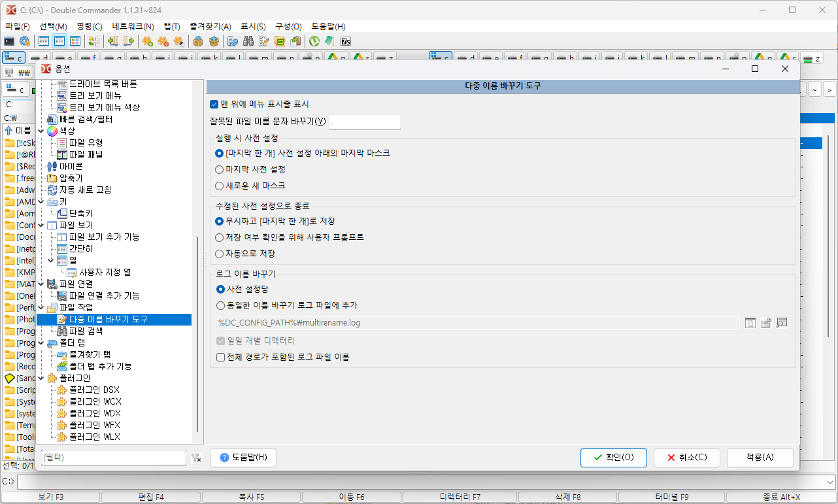Open 파일 검색 options page
This screenshot has height=504, width=838.
(86, 331)
